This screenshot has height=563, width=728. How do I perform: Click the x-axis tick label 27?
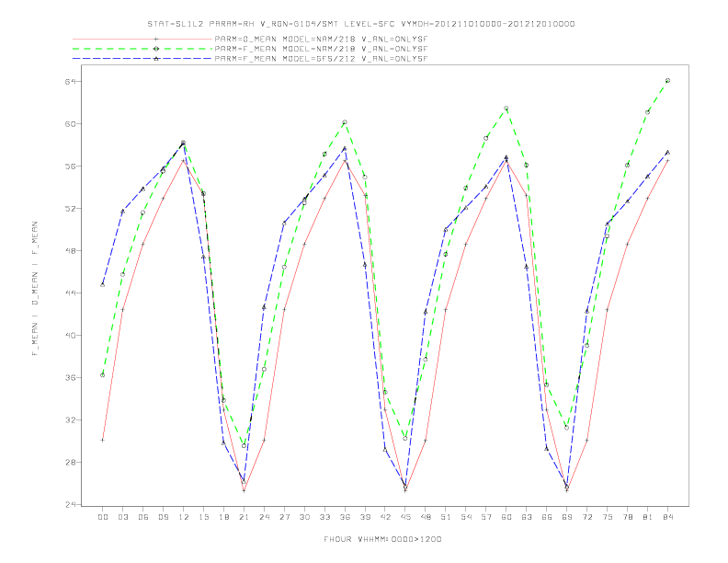tap(284, 517)
